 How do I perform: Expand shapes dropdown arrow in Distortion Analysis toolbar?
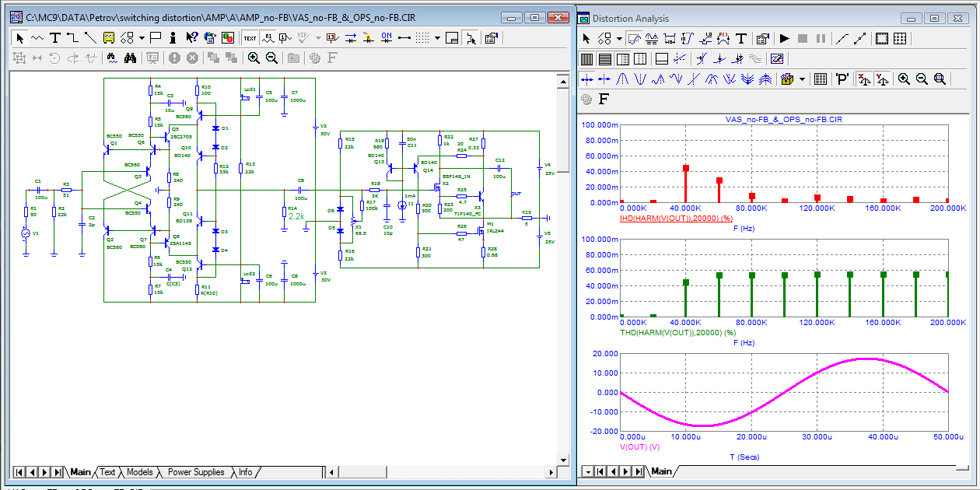click(x=619, y=39)
